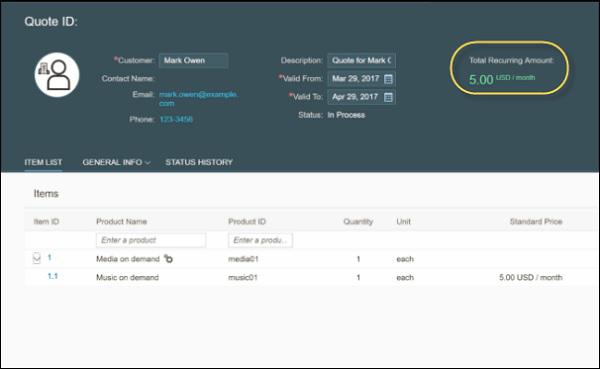600x369 pixels.
Task: Click the customer avatar icon
Action: pos(57,75)
